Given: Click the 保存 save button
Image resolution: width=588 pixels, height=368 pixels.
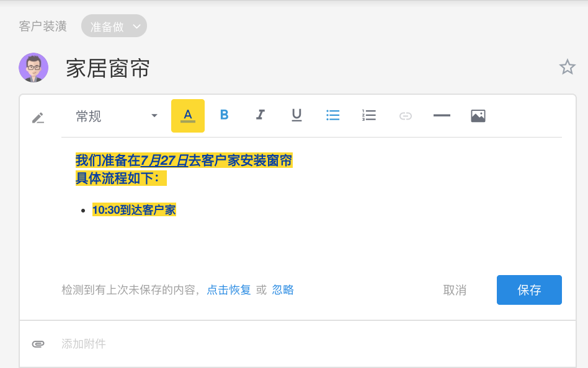Looking at the screenshot, I should pyautogui.click(x=529, y=290).
